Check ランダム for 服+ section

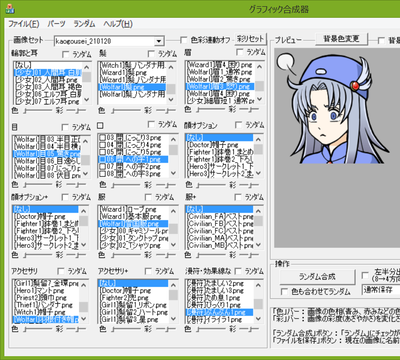pos(238,197)
